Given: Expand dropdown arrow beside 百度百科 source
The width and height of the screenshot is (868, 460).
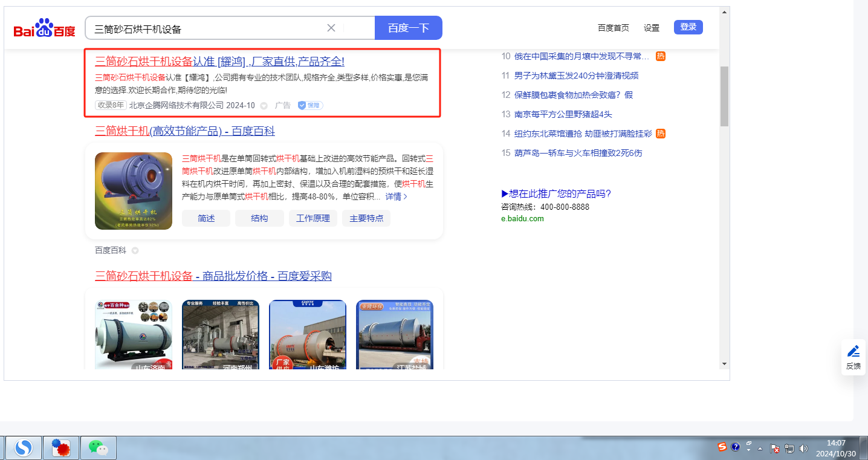Looking at the screenshot, I should 135,250.
